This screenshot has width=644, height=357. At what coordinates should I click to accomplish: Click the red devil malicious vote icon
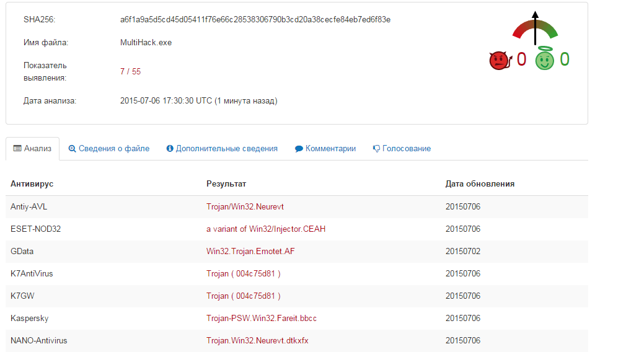tap(499, 60)
